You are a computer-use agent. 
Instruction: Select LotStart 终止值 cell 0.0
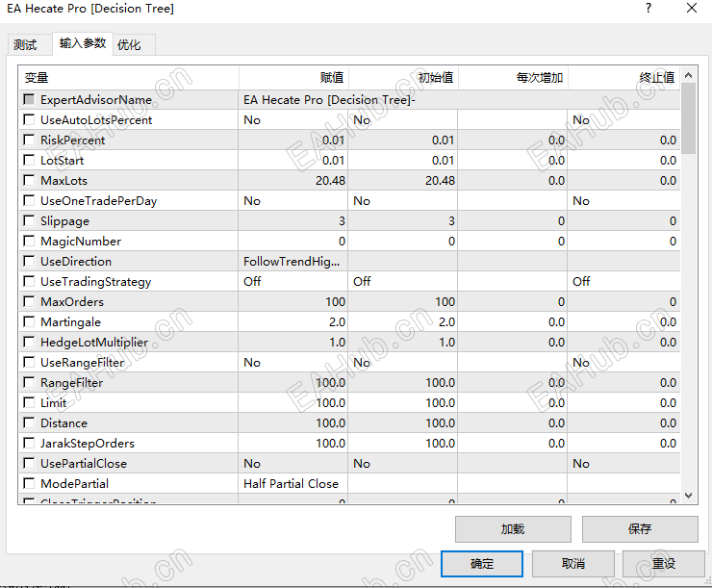[623, 161]
